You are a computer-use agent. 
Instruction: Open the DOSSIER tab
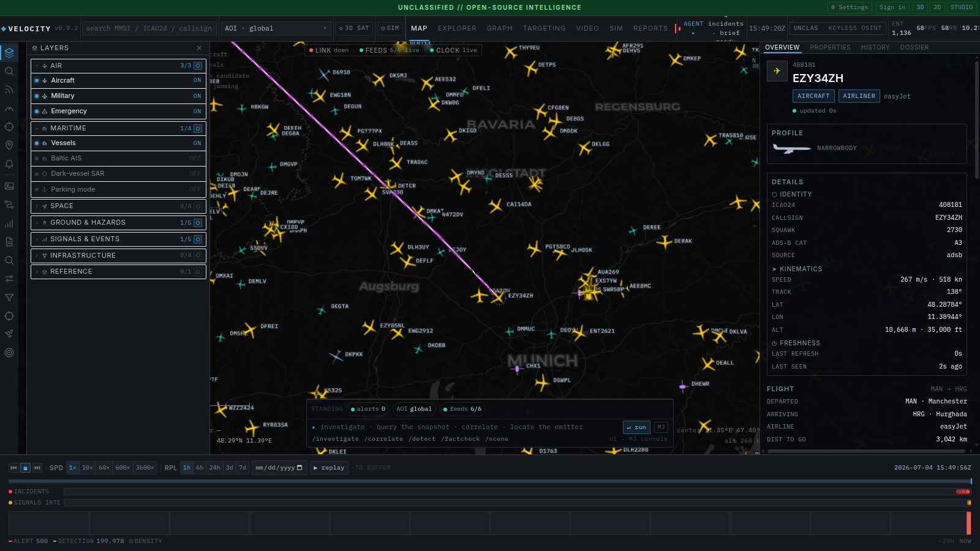coord(914,47)
